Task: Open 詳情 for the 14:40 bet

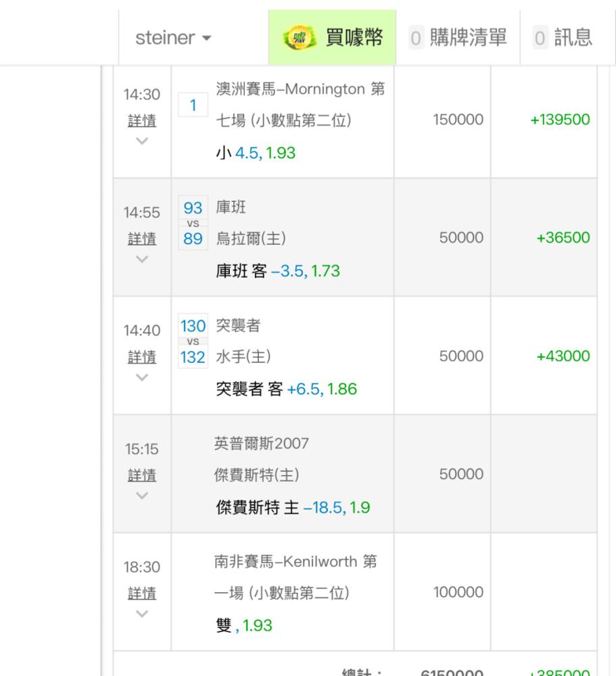Action: (142, 357)
